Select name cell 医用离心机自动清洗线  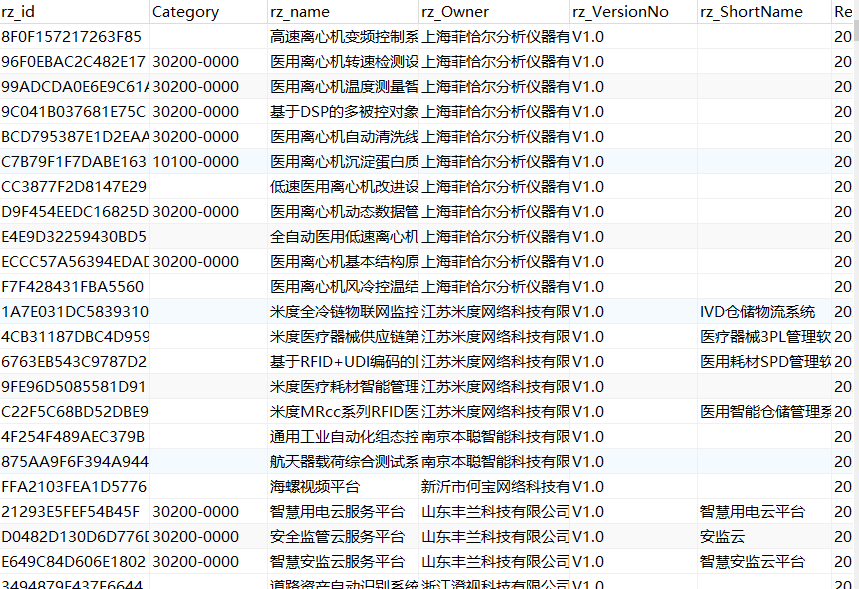point(343,136)
